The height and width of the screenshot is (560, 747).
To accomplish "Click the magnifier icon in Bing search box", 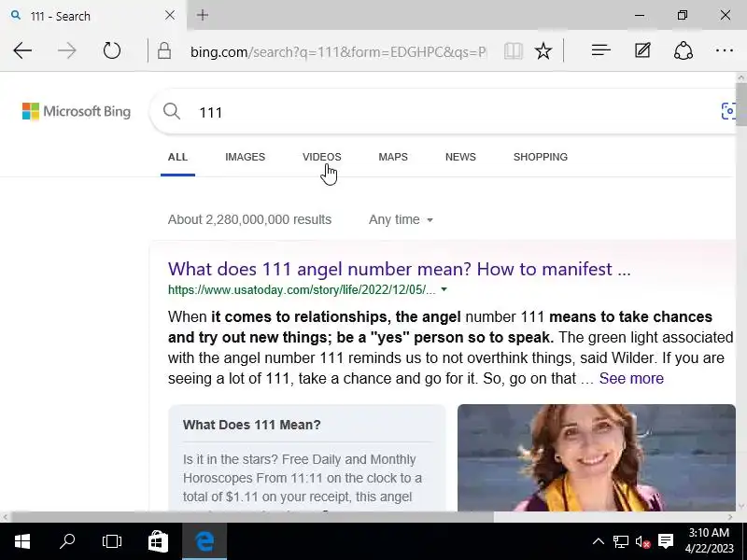I will [x=172, y=111].
